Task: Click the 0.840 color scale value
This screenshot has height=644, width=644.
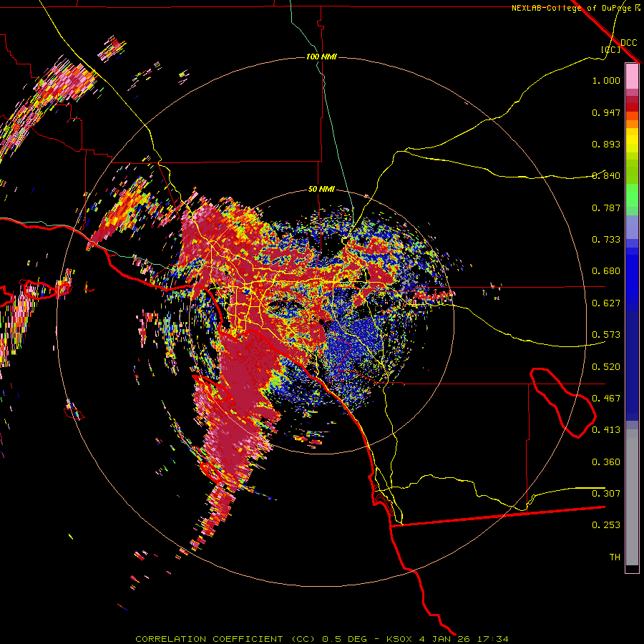Action: (x=606, y=176)
